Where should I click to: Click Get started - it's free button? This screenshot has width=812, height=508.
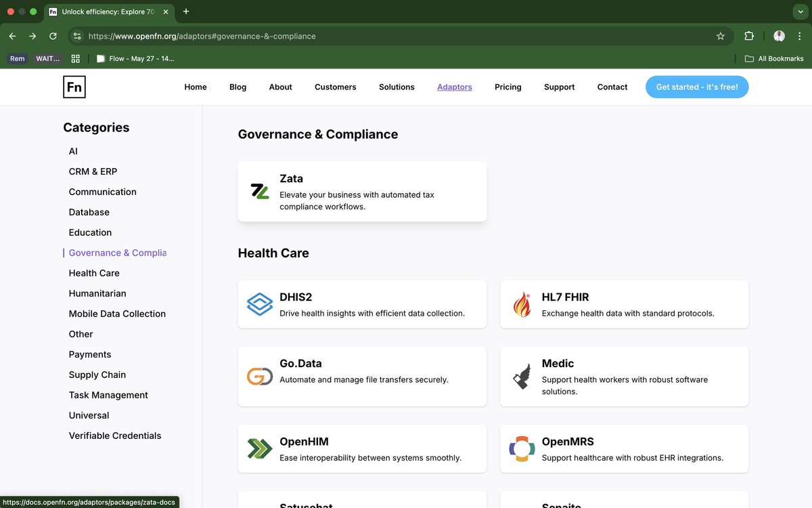697,87
